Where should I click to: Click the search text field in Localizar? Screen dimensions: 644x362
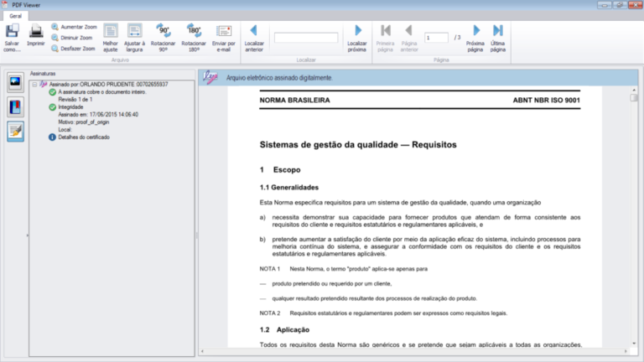coord(306,38)
